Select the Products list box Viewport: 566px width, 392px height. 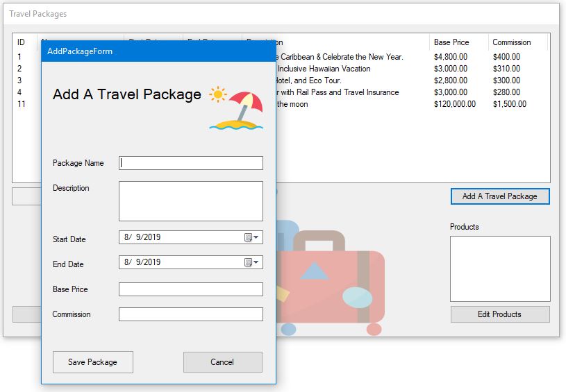(500, 269)
